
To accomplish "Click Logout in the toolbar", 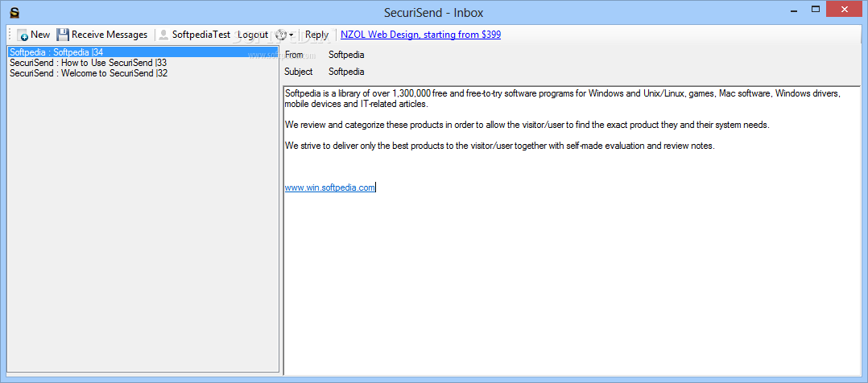I will [253, 35].
